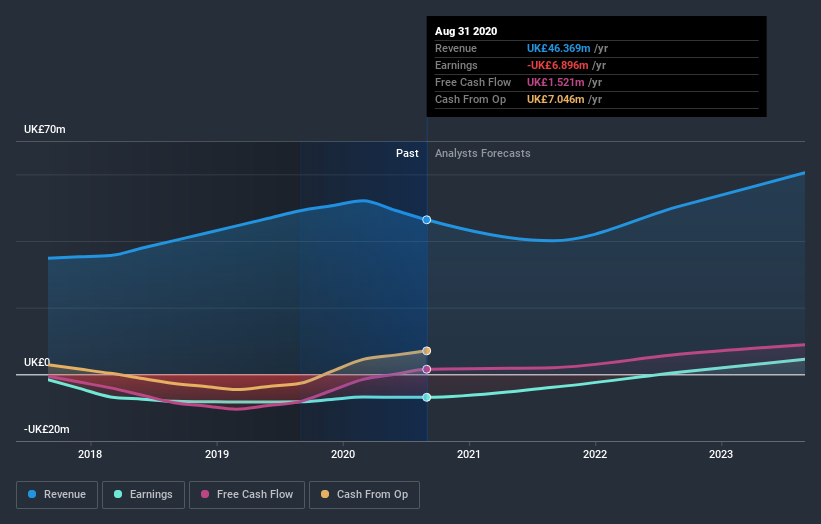Click the teal Earnings legend color dot
This screenshot has width=821, height=524.
point(118,494)
